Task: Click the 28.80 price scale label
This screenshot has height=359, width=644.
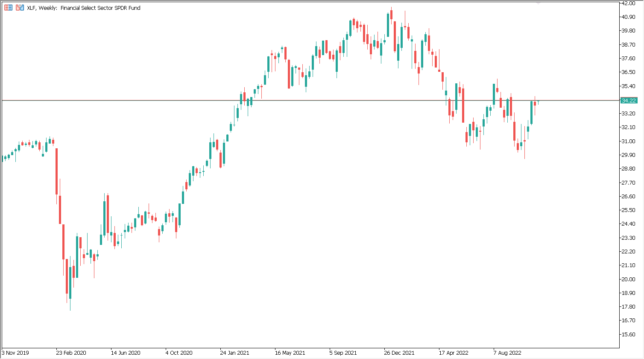Action: pyautogui.click(x=629, y=169)
